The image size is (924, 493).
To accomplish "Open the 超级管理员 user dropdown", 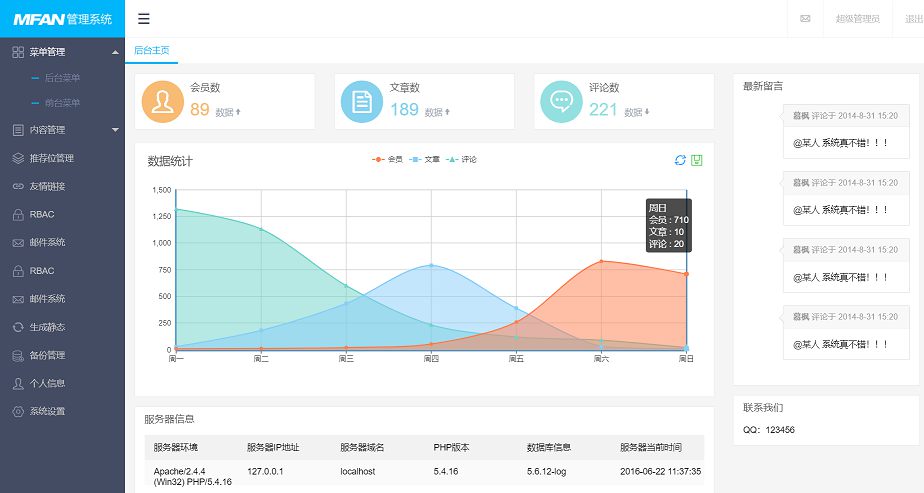I will [x=857, y=19].
